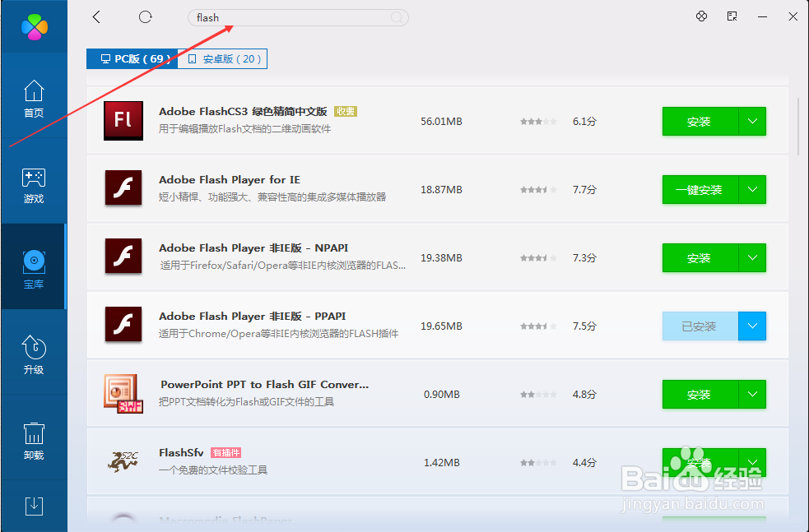Click the Flash Player for IE icon
The height and width of the screenshot is (532, 809).
pos(123,188)
